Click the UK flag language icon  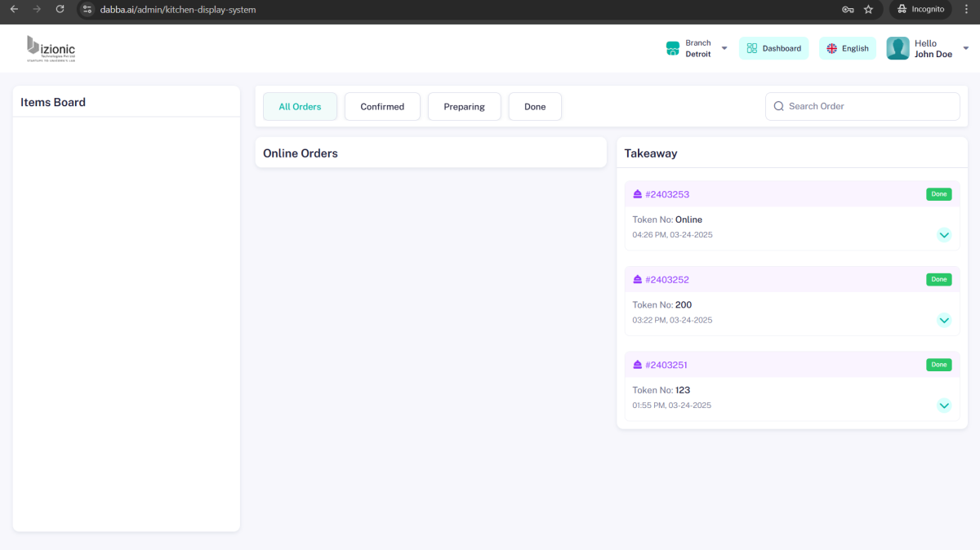click(831, 48)
